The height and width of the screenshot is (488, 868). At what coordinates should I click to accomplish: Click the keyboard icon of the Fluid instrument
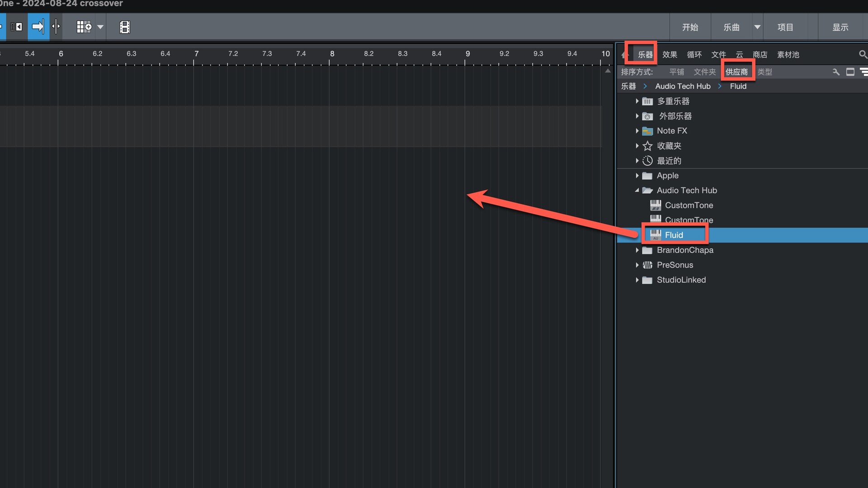point(656,235)
